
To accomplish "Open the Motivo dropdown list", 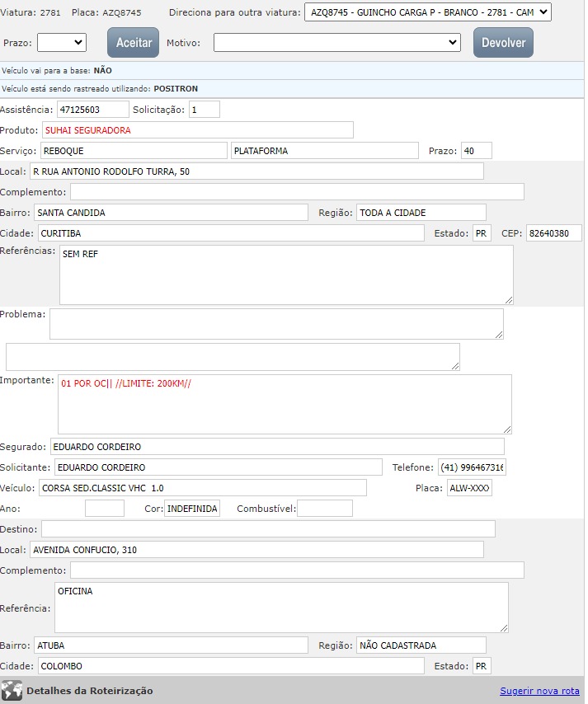I will pyautogui.click(x=336, y=42).
